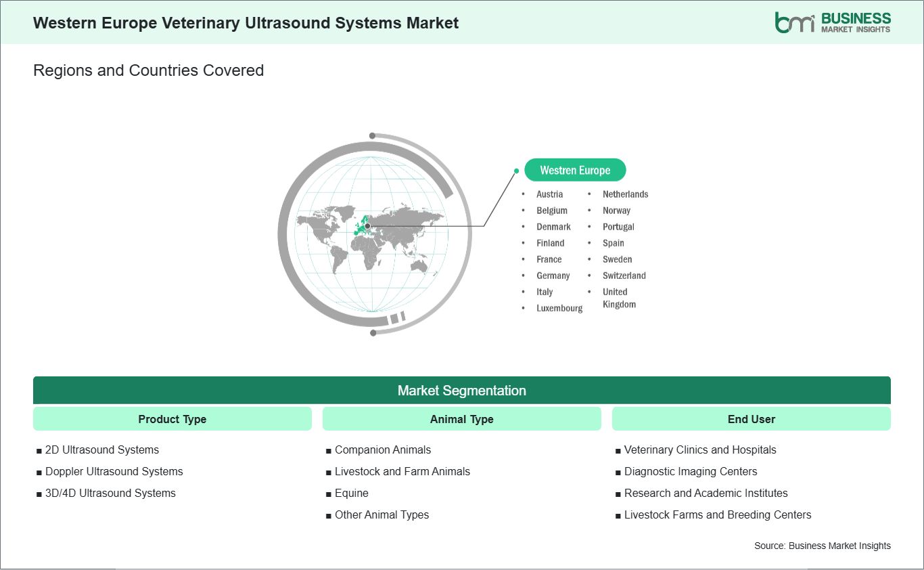Click the globe map graphic
Image resolution: width=924 pixels, height=570 pixels.
tap(375, 234)
